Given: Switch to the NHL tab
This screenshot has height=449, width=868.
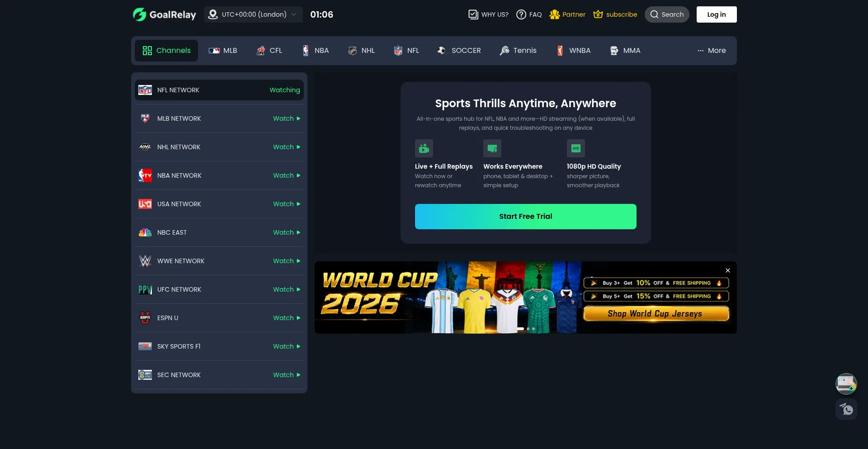Looking at the screenshot, I should click(361, 51).
